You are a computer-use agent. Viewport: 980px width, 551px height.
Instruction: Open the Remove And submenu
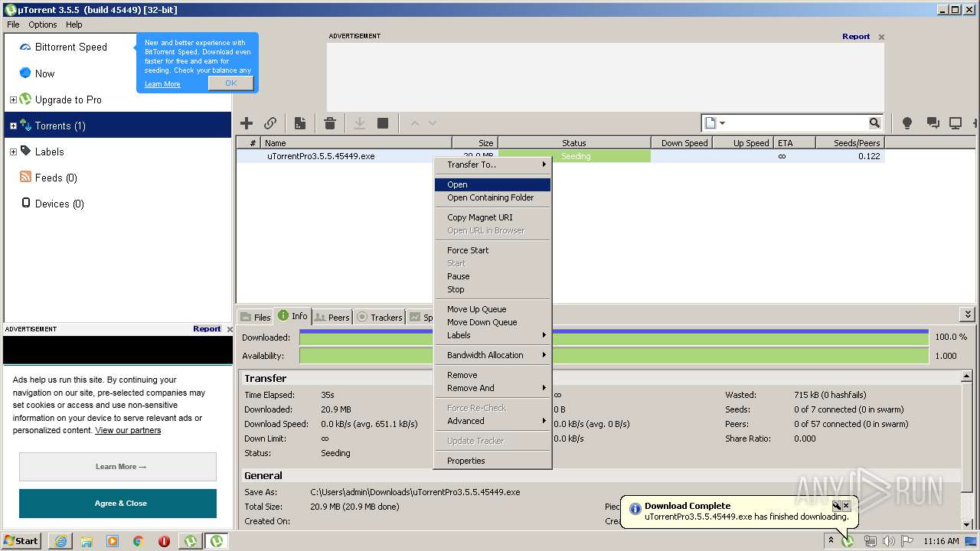pyautogui.click(x=492, y=388)
